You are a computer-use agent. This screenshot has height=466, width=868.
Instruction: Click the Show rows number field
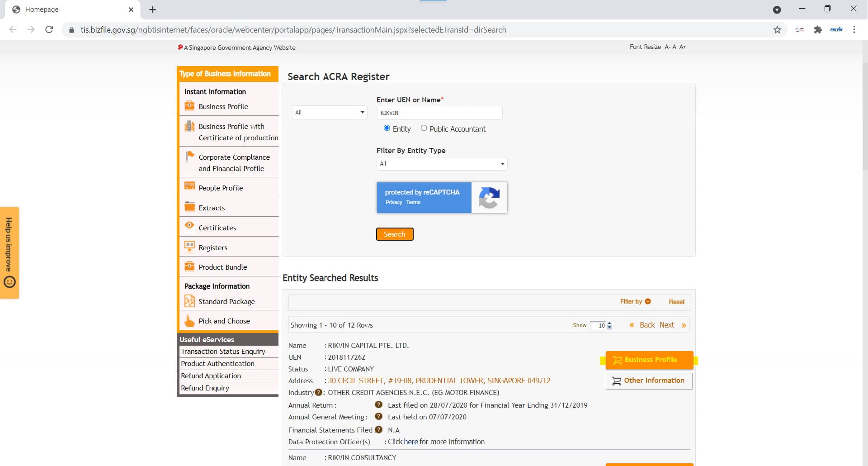pyautogui.click(x=598, y=325)
